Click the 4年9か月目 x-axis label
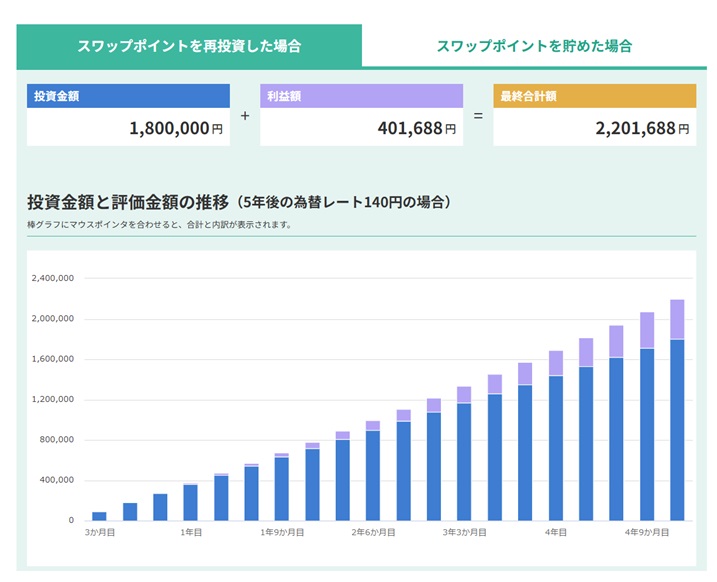Image resolution: width=717 pixels, height=582 pixels. [x=647, y=532]
